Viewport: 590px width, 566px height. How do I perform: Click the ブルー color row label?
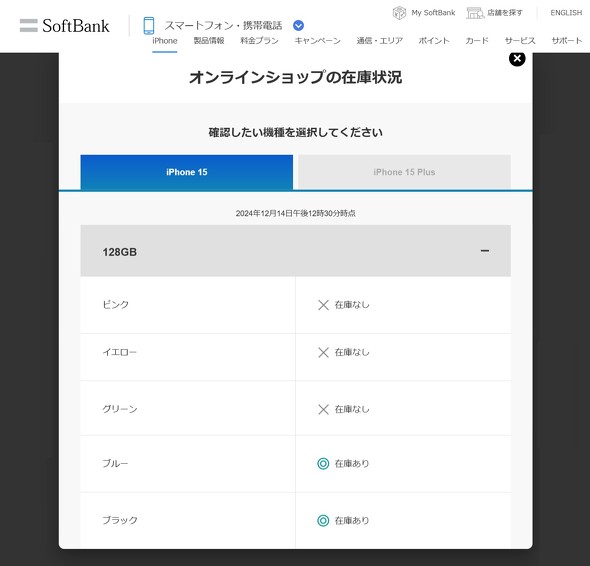point(115,463)
